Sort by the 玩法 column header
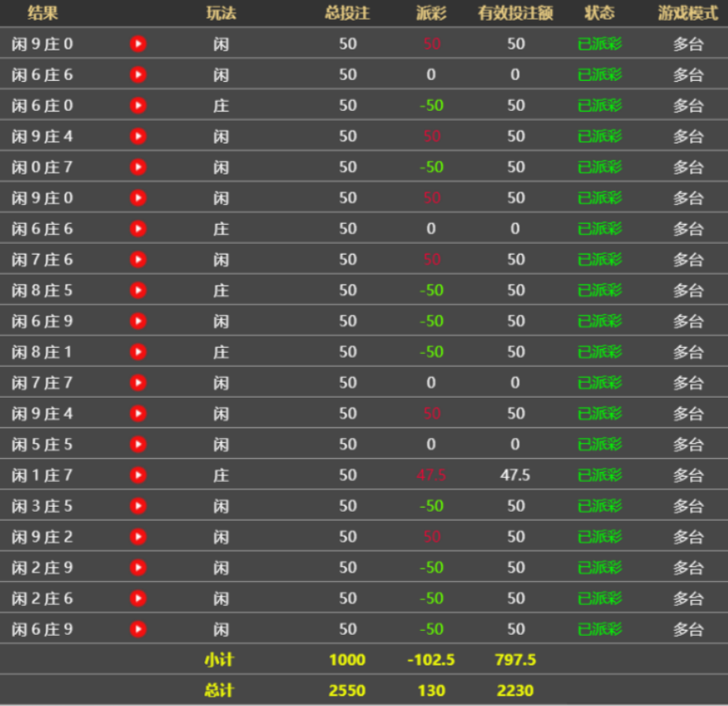The image size is (728, 706). [x=221, y=12]
